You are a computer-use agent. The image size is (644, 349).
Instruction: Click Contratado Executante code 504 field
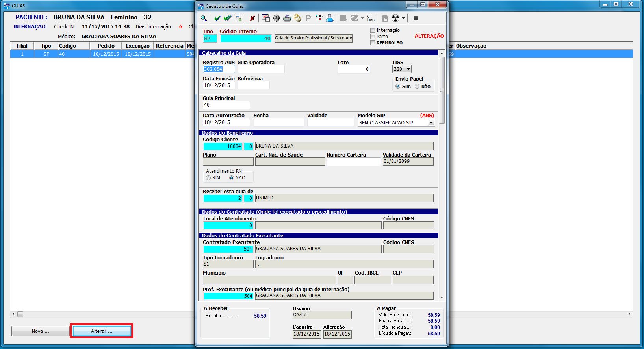[228, 249]
